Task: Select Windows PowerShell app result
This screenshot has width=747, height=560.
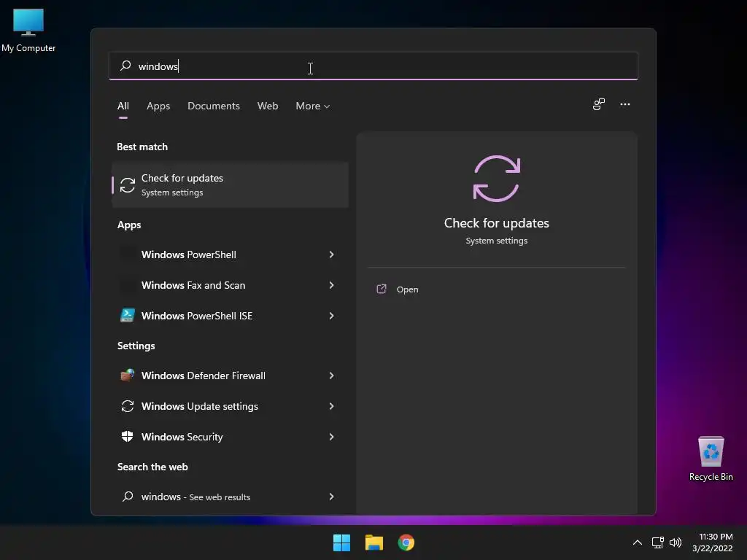Action: coord(188,254)
